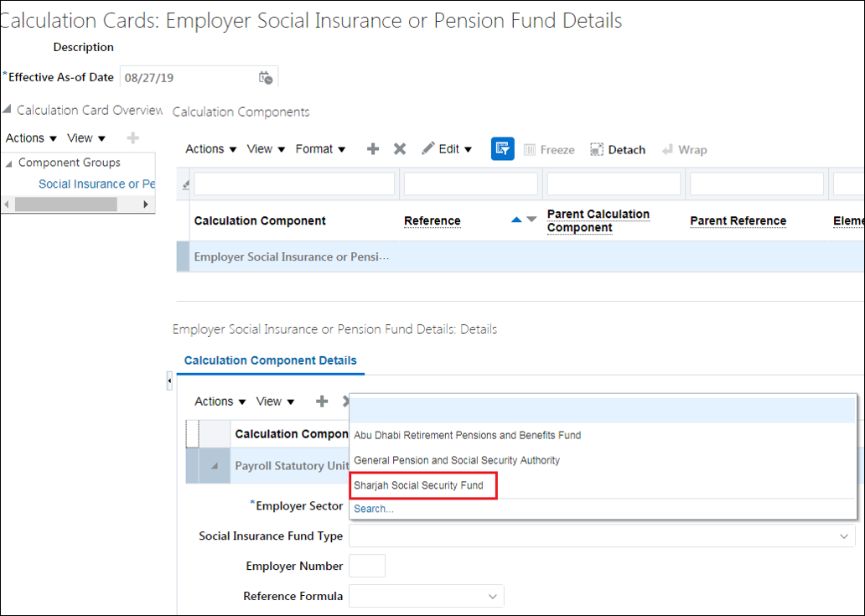Collapse the Payroll Statutory Unit row
This screenshot has width=865, height=616.
pos(215,467)
